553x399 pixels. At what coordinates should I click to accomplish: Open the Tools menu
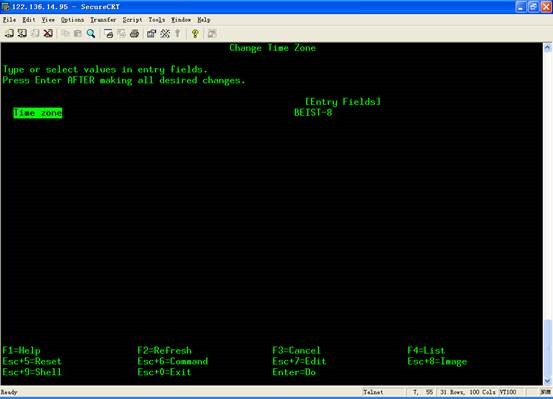[157, 20]
